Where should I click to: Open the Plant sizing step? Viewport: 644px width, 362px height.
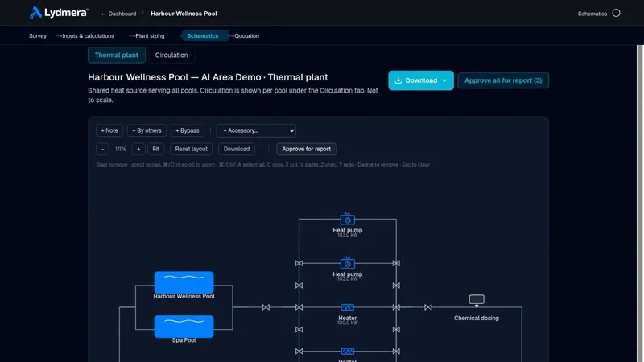pos(150,36)
